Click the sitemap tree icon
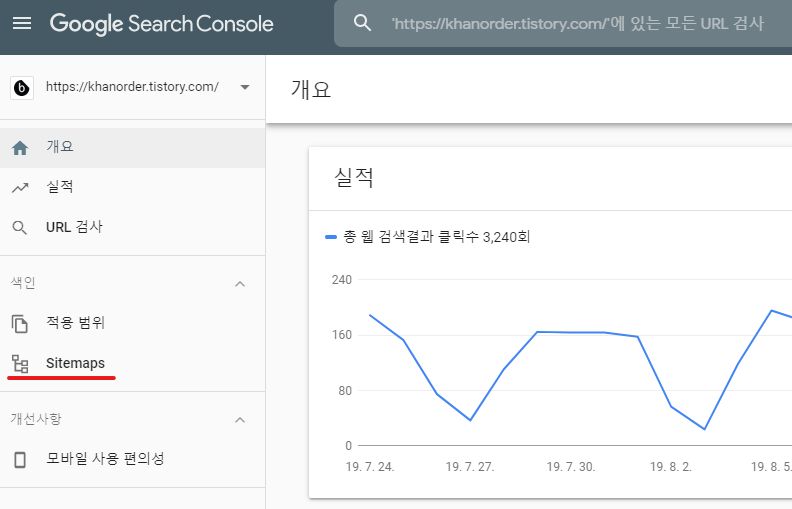 (20, 364)
